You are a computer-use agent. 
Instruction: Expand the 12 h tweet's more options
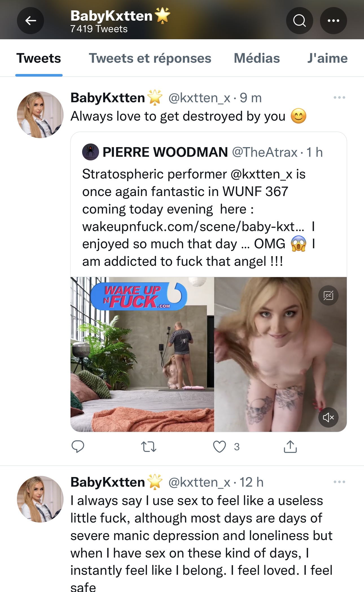[339, 482]
